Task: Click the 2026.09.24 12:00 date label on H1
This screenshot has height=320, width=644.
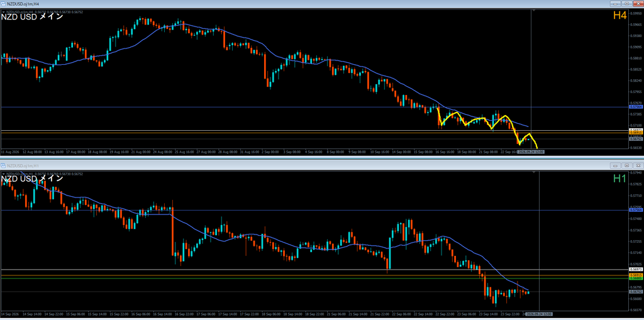Action: (x=539, y=314)
